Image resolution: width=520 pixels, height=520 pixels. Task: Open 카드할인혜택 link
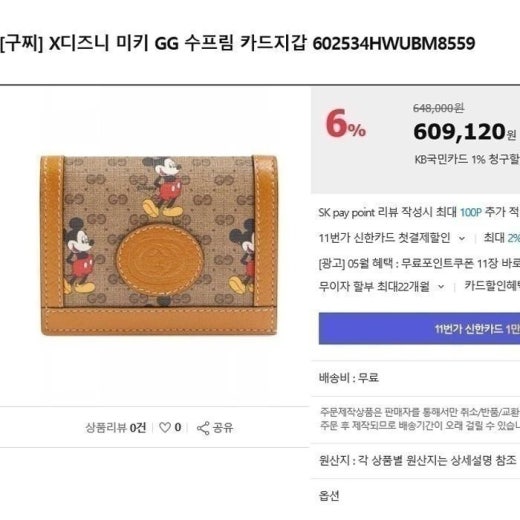click(x=492, y=286)
